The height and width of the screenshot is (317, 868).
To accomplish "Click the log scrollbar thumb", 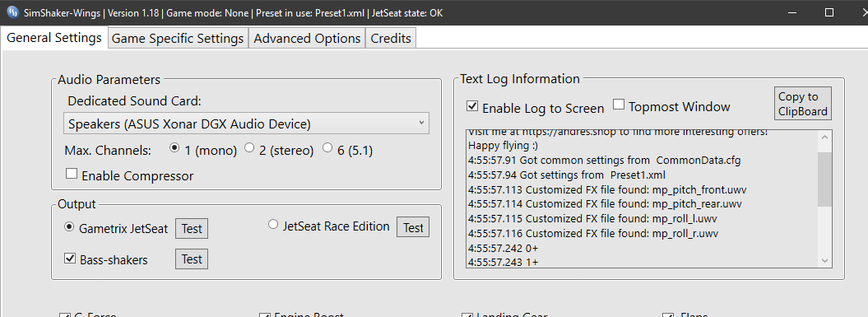I will pos(824,179).
